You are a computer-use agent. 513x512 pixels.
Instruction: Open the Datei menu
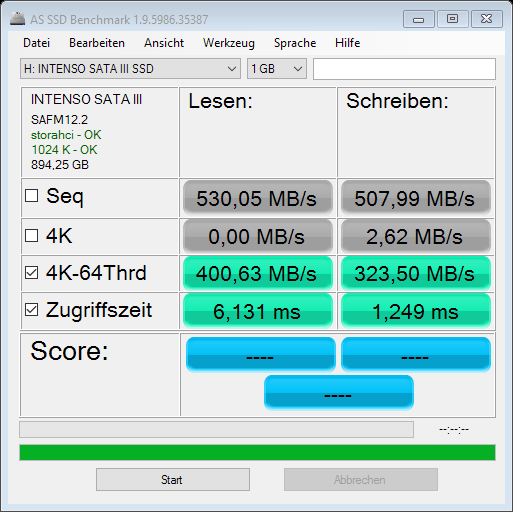point(37,43)
